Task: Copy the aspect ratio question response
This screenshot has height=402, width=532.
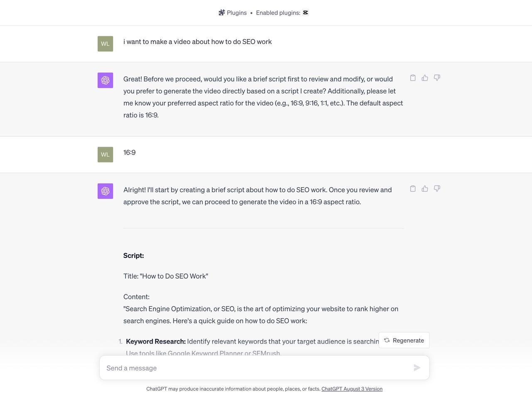Action: (413, 78)
